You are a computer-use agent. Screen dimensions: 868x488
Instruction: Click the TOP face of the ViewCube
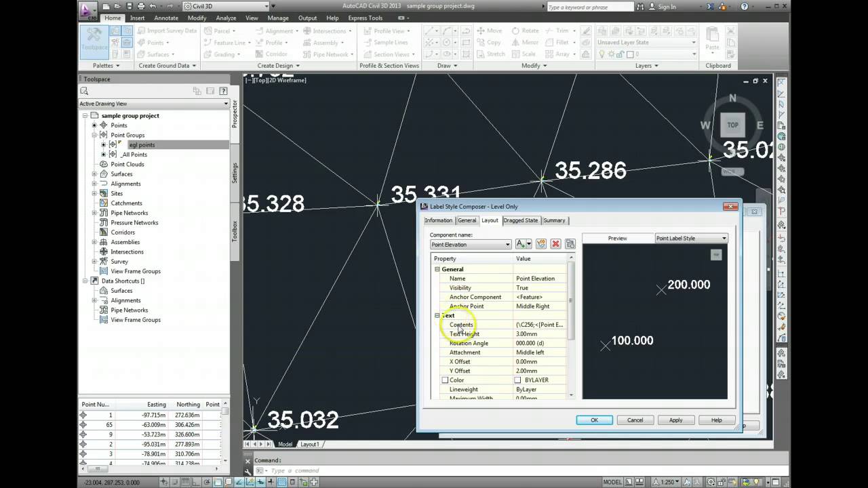[732, 125]
